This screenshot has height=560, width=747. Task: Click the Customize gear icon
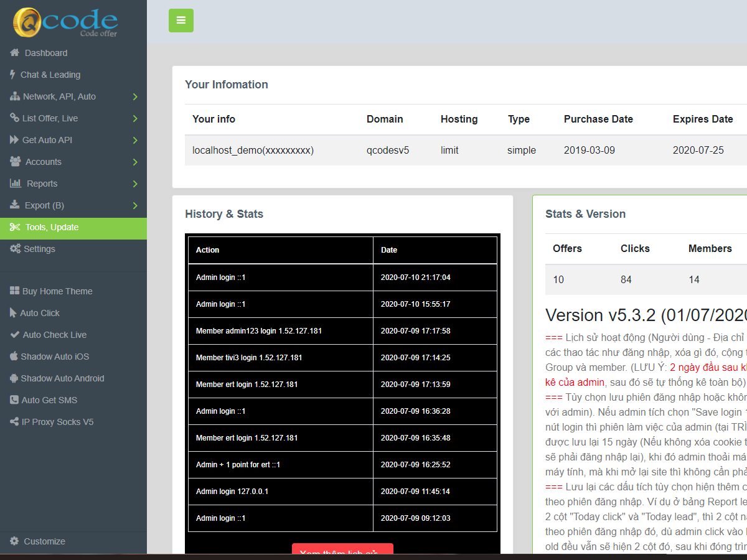[x=14, y=541]
